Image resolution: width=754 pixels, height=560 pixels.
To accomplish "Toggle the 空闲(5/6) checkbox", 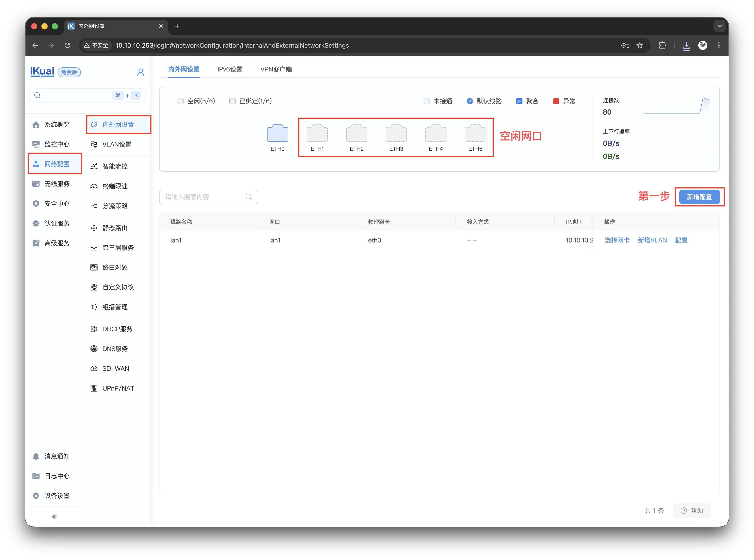I will pos(181,101).
